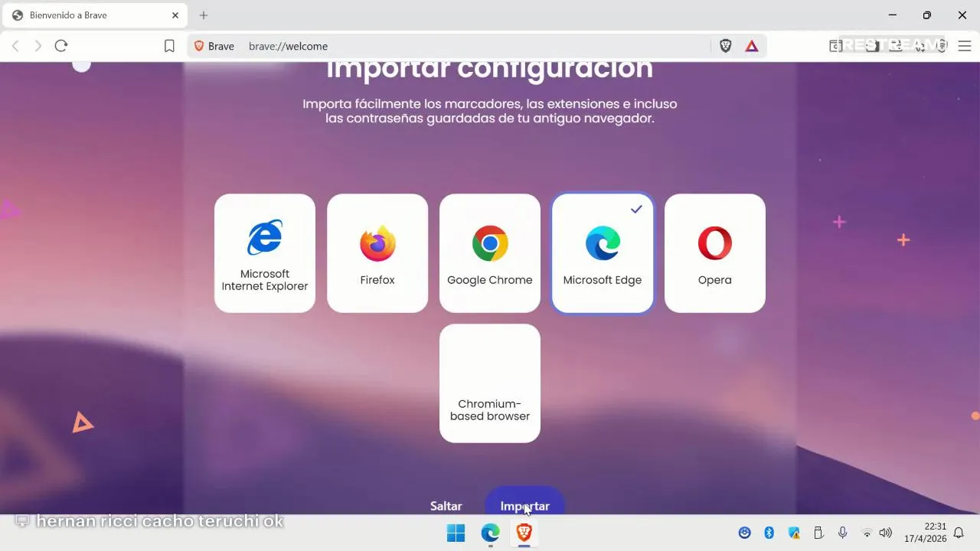Open the Brave Rewards triangle icon
The width and height of the screenshot is (980, 551).
click(752, 46)
